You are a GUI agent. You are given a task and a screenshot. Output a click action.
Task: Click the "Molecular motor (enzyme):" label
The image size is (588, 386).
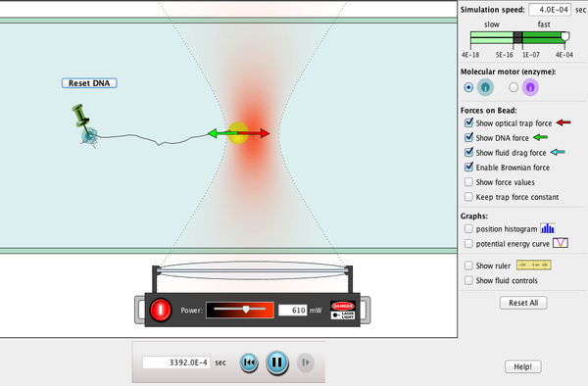coord(508,72)
